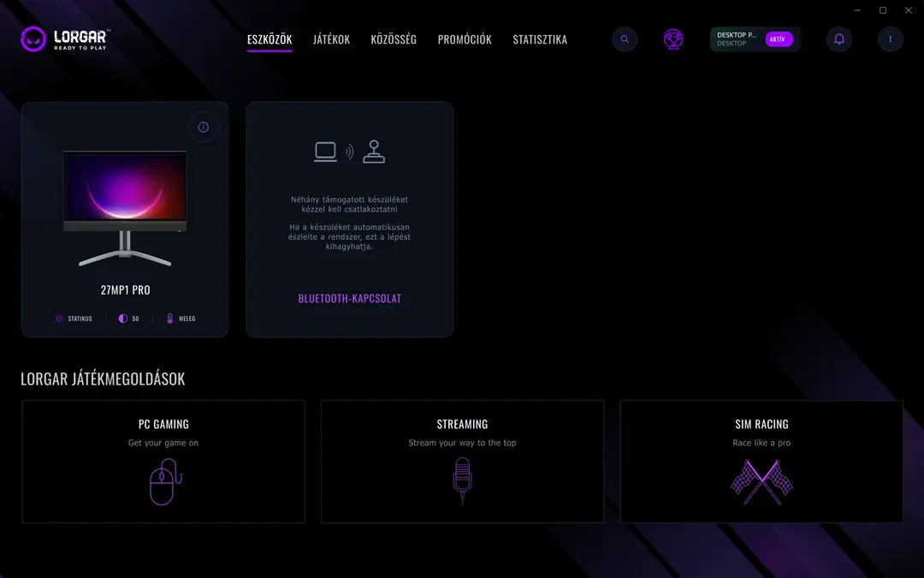The image size is (924, 578).
Task: Click the Meleg color temperature label
Action: pyautogui.click(x=187, y=319)
